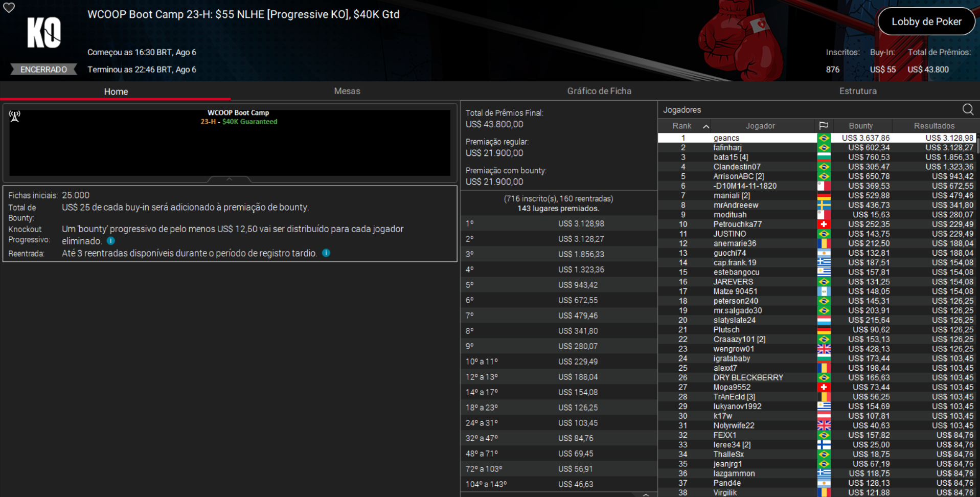This screenshot has width=980, height=497.
Task: Click the Switzerland flag beside Petrouchka77
Action: click(x=824, y=224)
